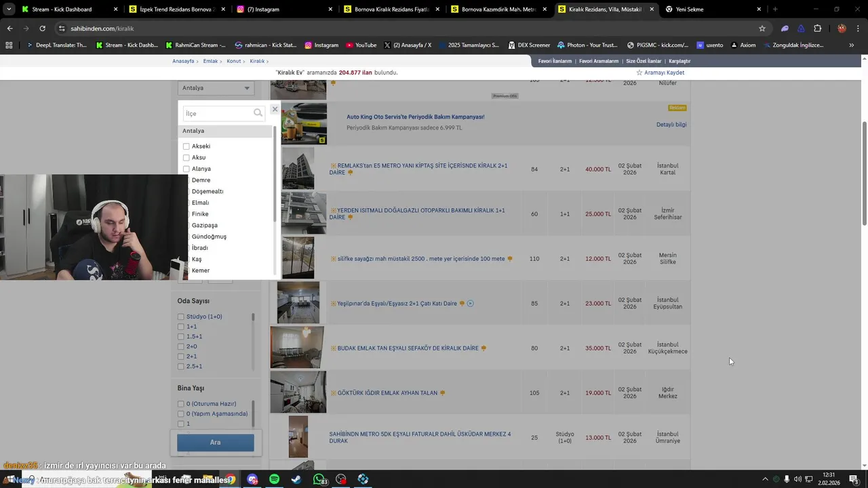This screenshot has height=488, width=868.
Task: Click the 40.000 TL price cell
Action: click(598, 169)
